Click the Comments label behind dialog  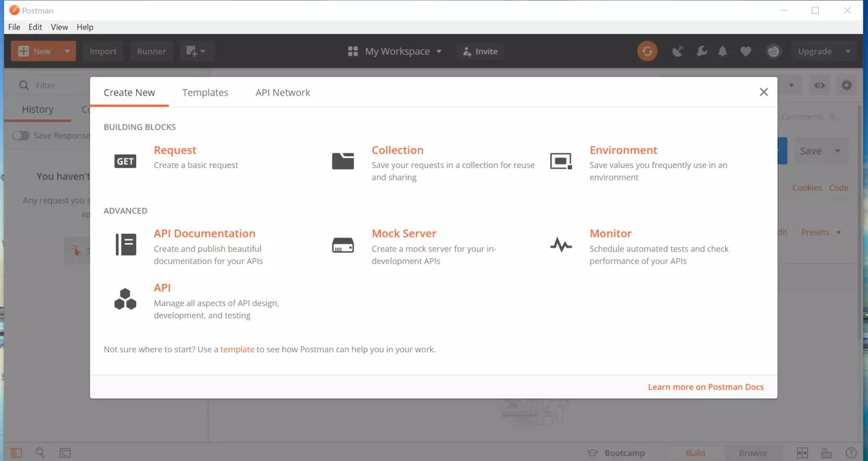point(802,117)
